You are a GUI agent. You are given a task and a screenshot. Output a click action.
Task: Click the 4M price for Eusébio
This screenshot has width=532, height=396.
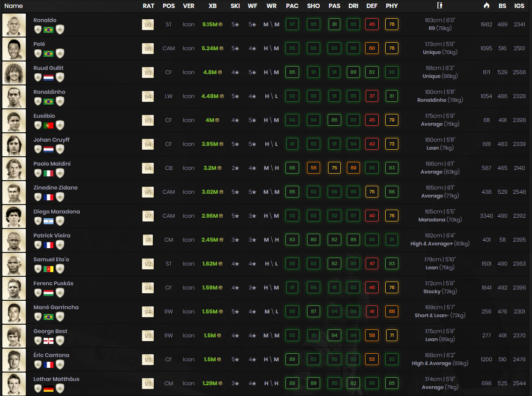210,120
